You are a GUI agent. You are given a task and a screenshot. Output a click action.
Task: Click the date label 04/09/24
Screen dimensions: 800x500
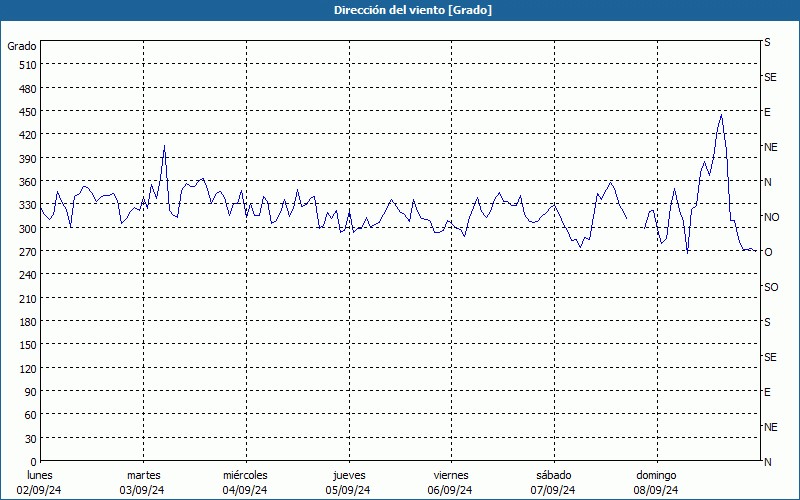click(245, 490)
